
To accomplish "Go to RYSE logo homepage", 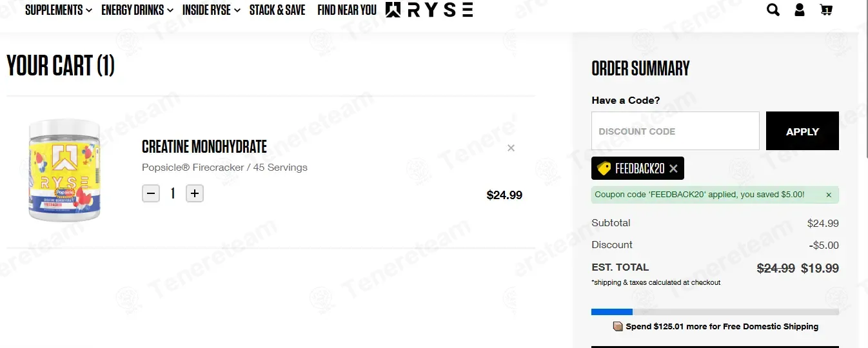I will pyautogui.click(x=429, y=10).
